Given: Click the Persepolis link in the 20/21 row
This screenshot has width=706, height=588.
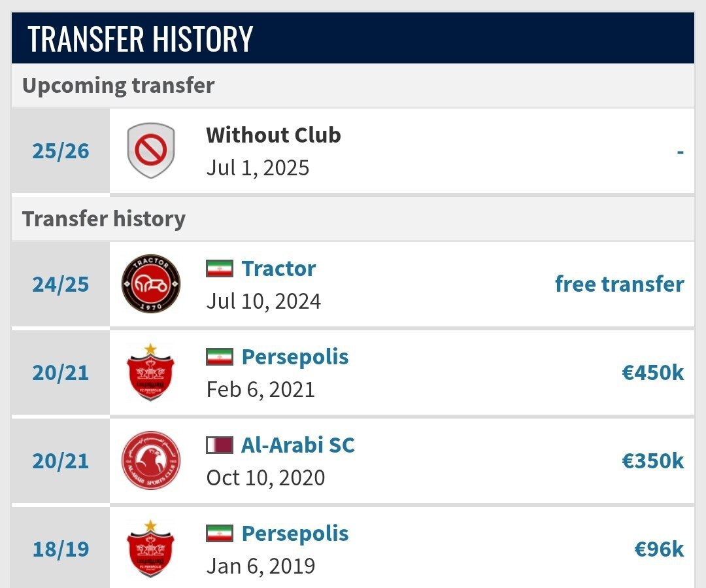Looking at the screenshot, I should point(295,356).
